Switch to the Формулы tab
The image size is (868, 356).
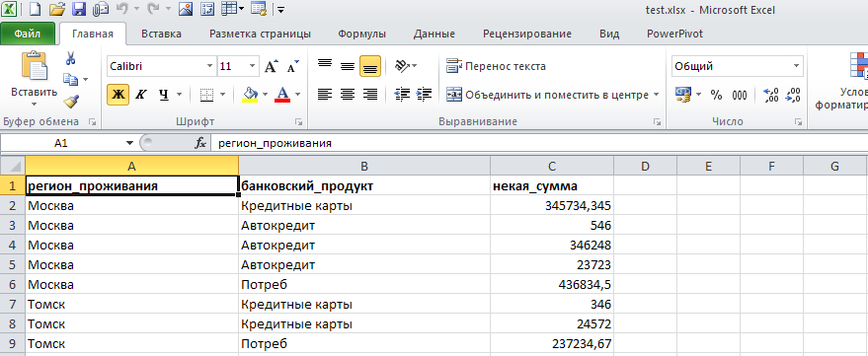point(362,34)
